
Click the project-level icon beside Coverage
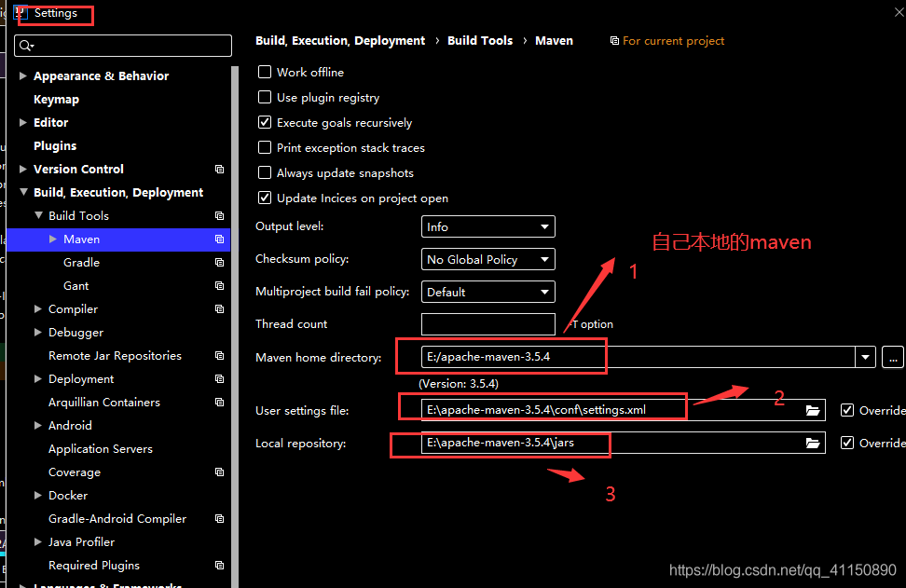click(x=219, y=472)
